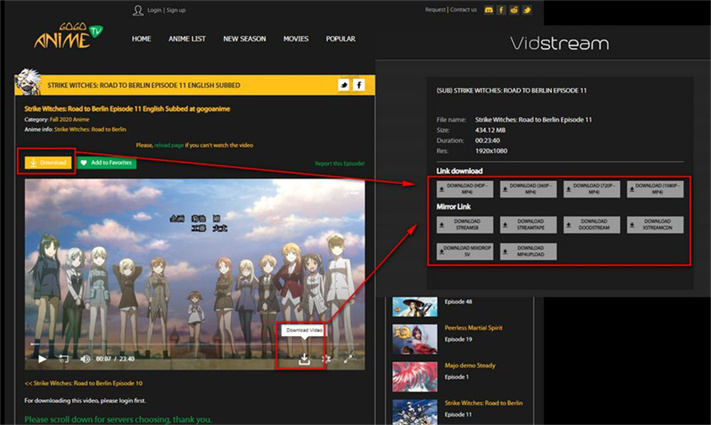Click the Vidstream file size value 434.12 MB
Screen dimensions: 711x425
[x=490, y=130]
